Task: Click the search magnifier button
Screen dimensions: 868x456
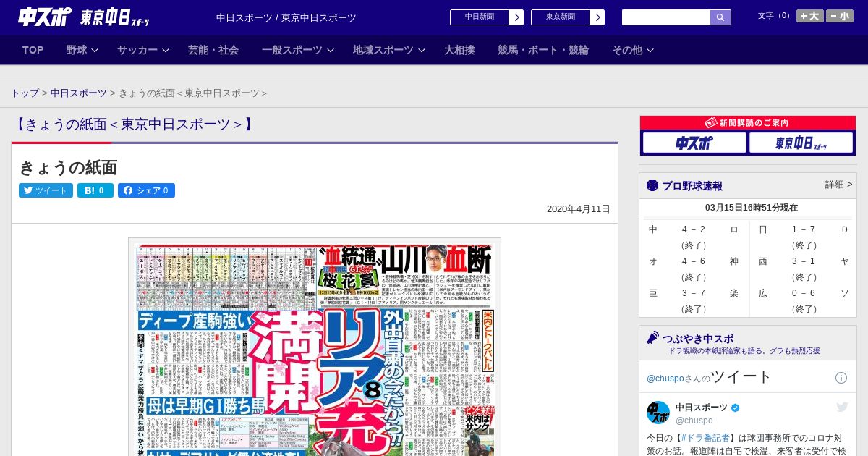Action: click(720, 17)
